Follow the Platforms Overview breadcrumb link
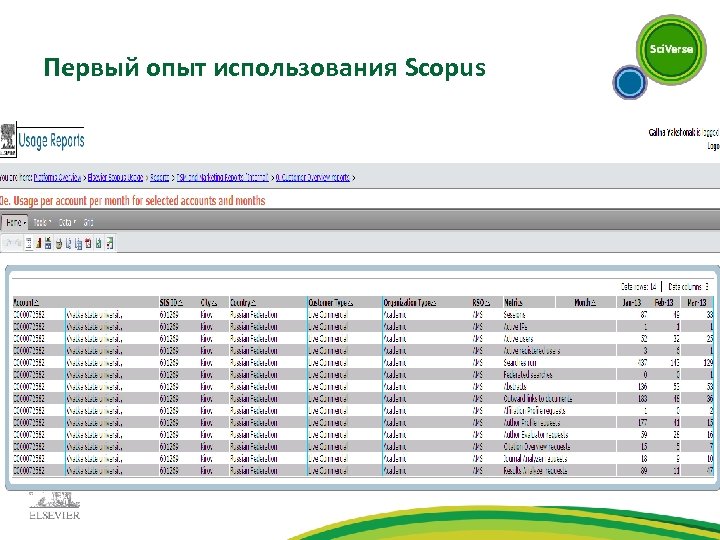The width and height of the screenshot is (720, 540). (x=57, y=177)
